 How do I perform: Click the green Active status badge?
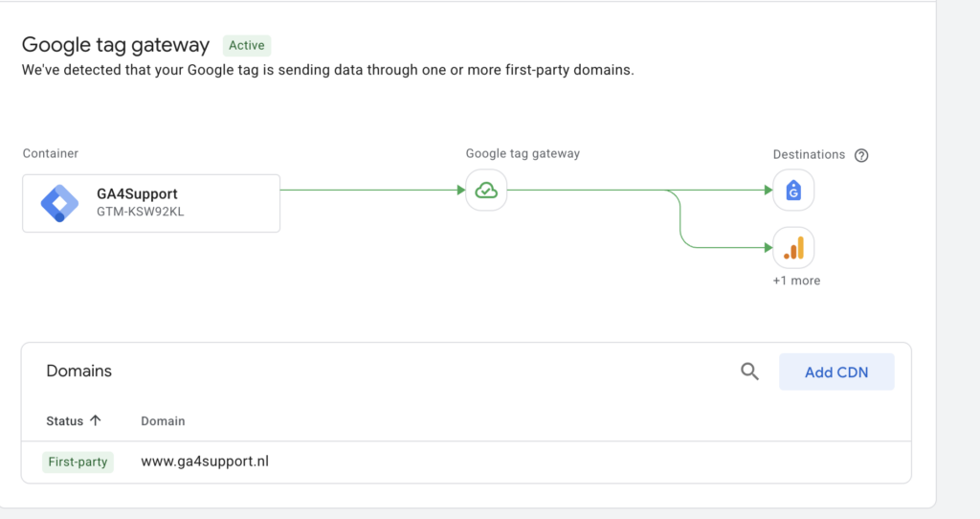pyautogui.click(x=247, y=45)
